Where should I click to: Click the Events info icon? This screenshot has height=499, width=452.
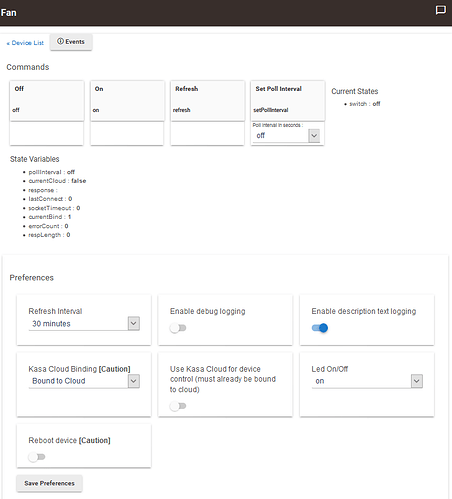(60, 41)
